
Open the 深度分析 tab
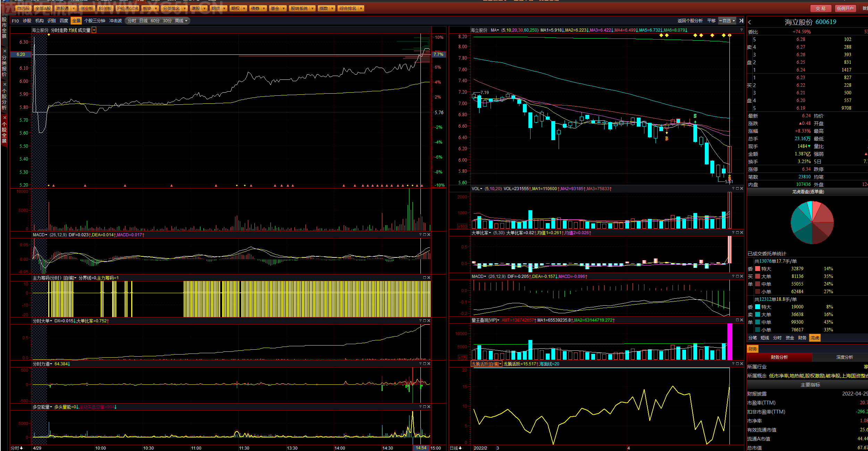point(844,357)
